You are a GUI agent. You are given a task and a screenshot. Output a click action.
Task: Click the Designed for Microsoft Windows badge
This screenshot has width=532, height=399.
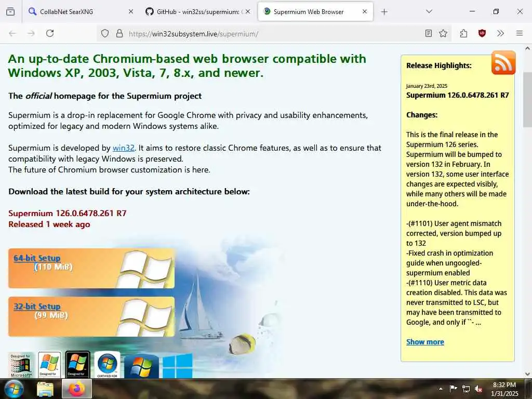coord(21,365)
